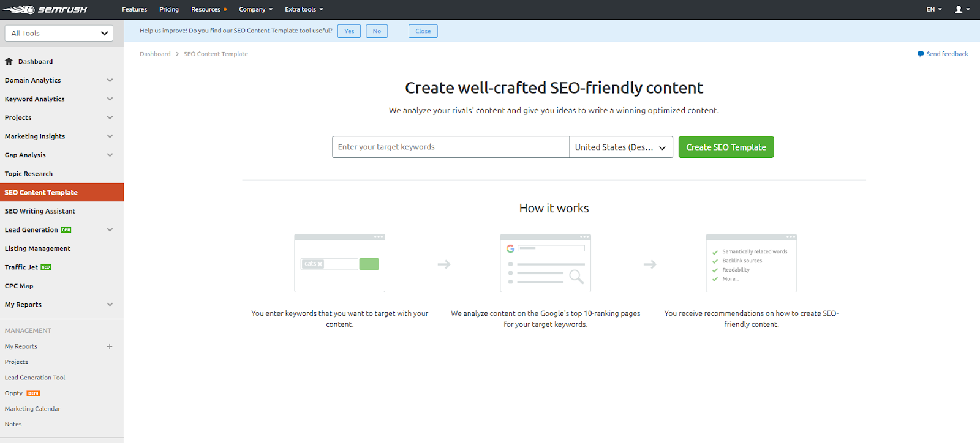Open Marketing Calendar link
Screen dimensions: 980x443
point(32,409)
